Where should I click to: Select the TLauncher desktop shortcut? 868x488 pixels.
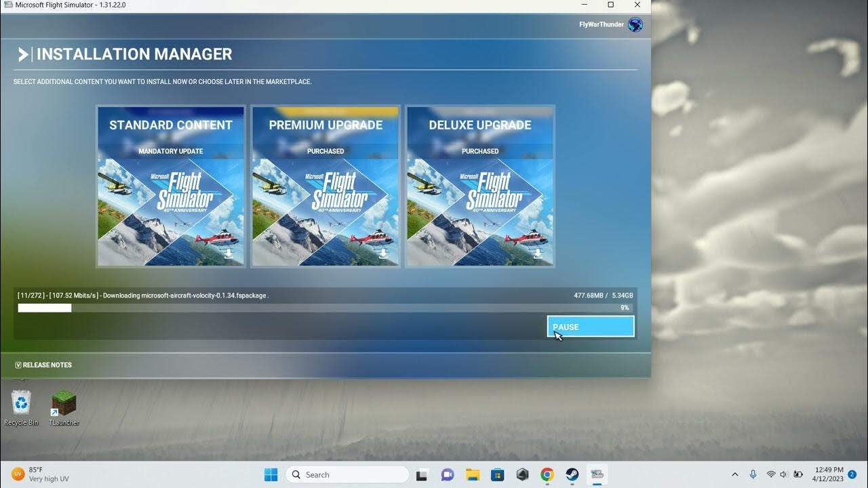pos(64,408)
